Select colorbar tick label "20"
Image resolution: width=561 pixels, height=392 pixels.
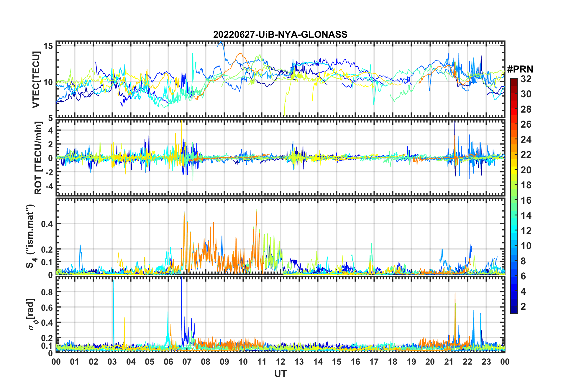pyautogui.click(x=526, y=170)
